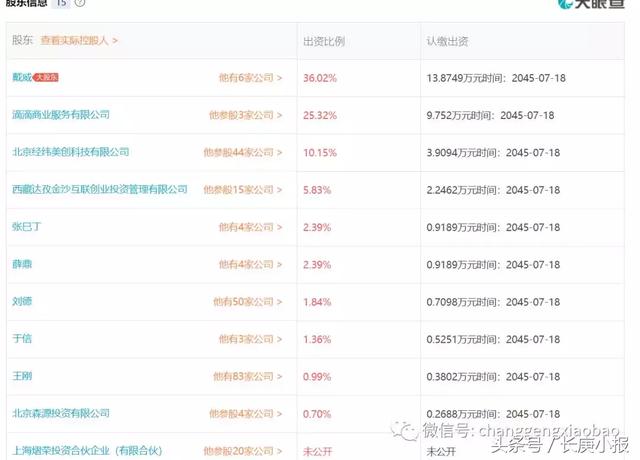Screen dimensions: 640x460
Task: Click the 大股东 badge beside 戴威
Action: [x=46, y=77]
